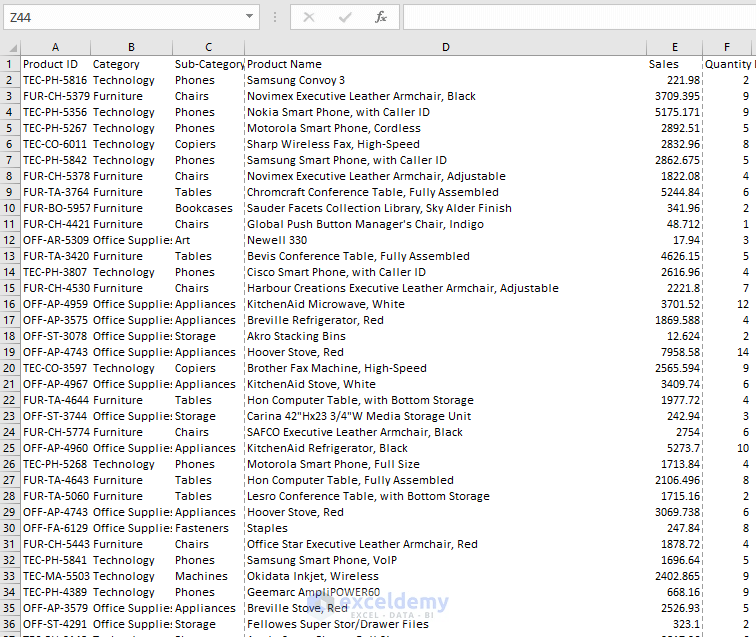This screenshot has width=756, height=637.
Task: Click cell Akro Stacking Bins
Action: pos(446,336)
